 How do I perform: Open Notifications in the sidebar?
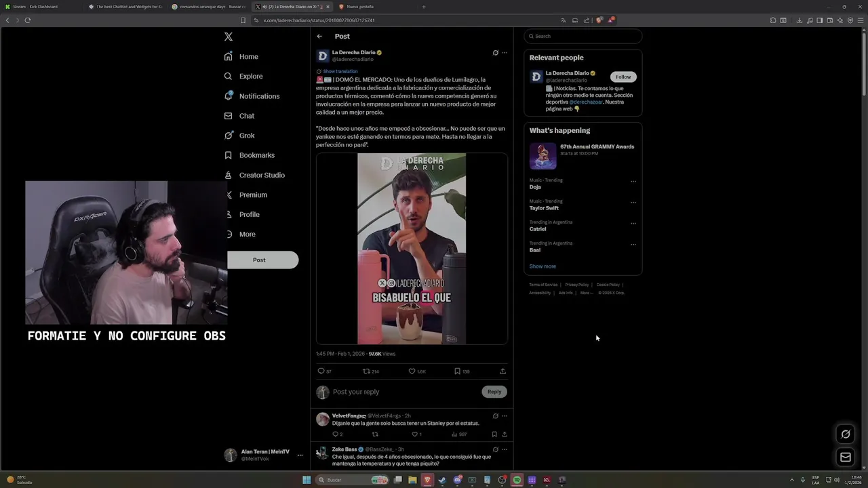(x=252, y=96)
